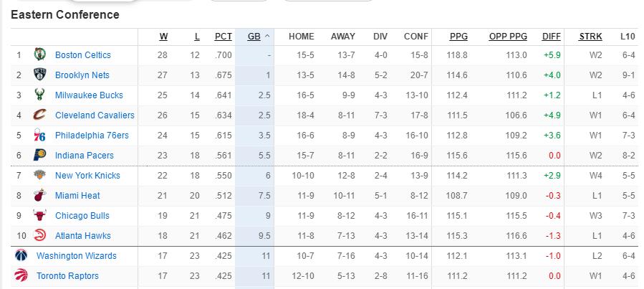Click the New York Knicks logo
The image size is (644, 289).
[39, 176]
